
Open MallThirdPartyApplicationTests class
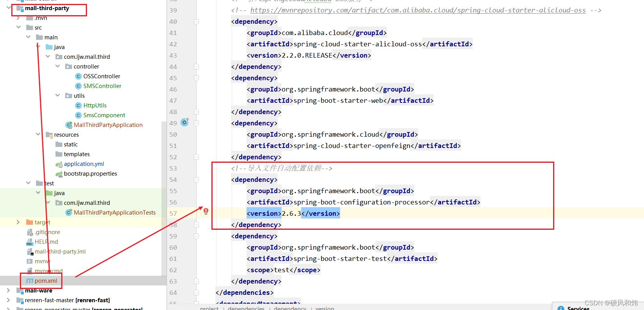point(115,213)
